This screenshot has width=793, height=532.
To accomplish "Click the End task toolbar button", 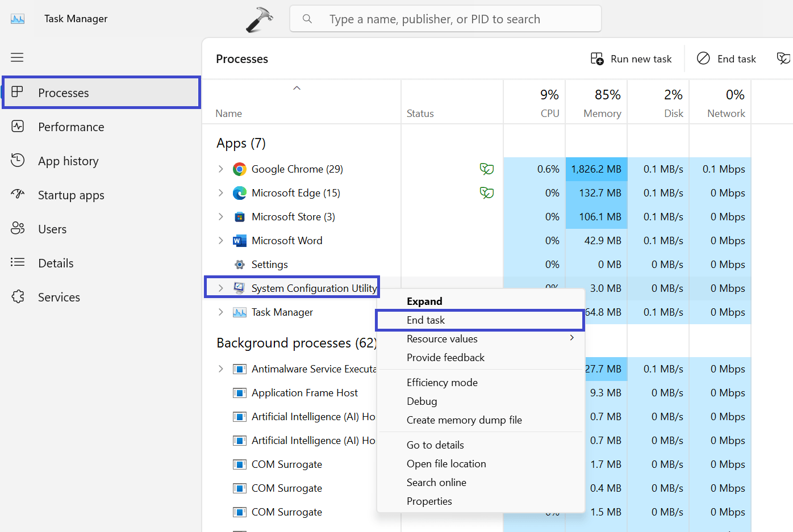I will coord(727,58).
